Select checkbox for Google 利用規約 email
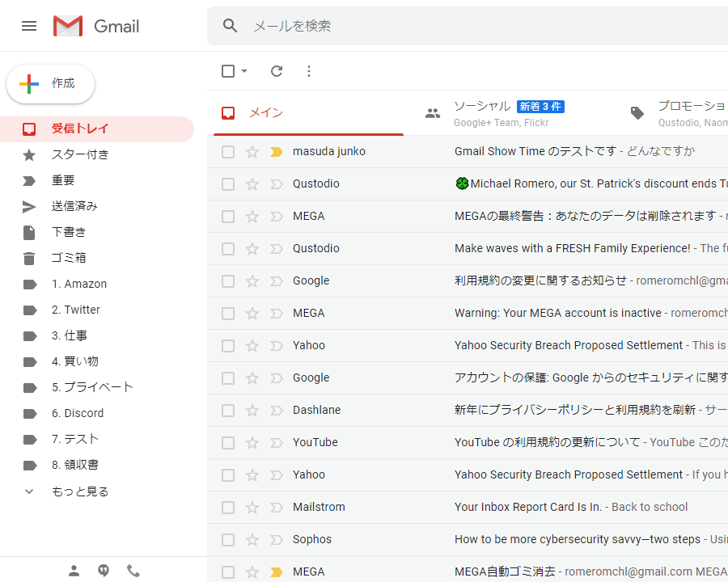 228,281
